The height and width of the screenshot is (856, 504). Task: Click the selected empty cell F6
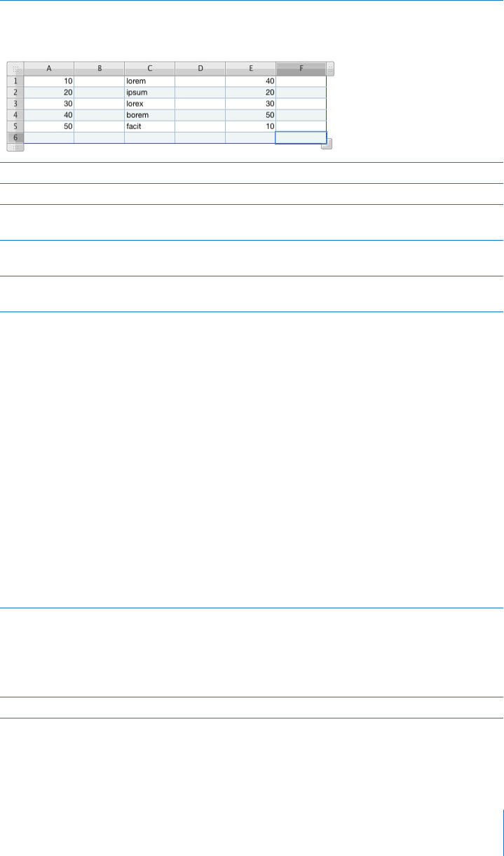coord(301,138)
